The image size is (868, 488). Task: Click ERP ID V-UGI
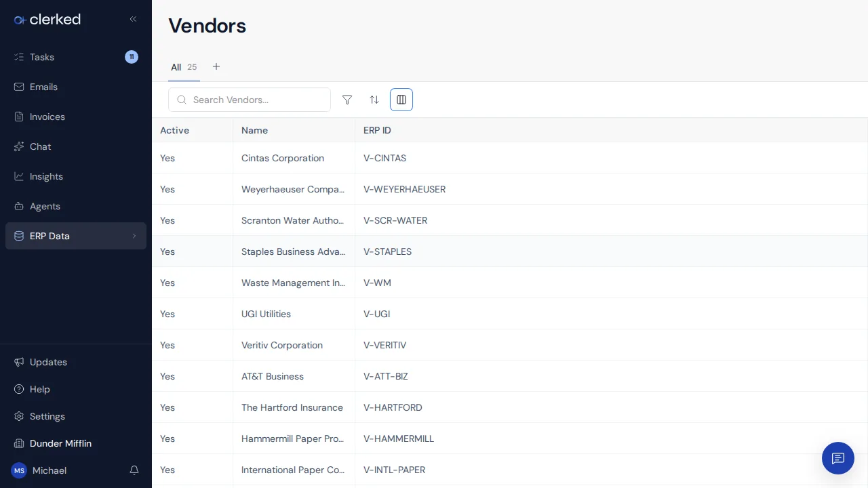tap(376, 314)
